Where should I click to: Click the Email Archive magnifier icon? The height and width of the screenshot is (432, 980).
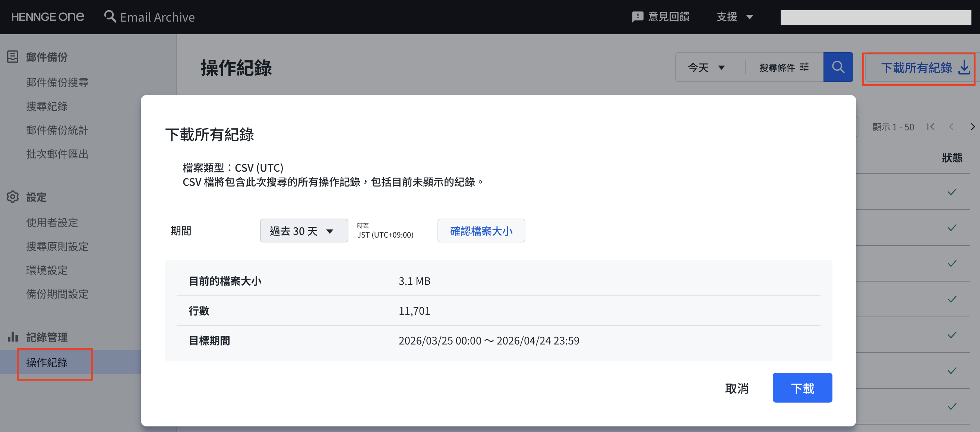110,16
